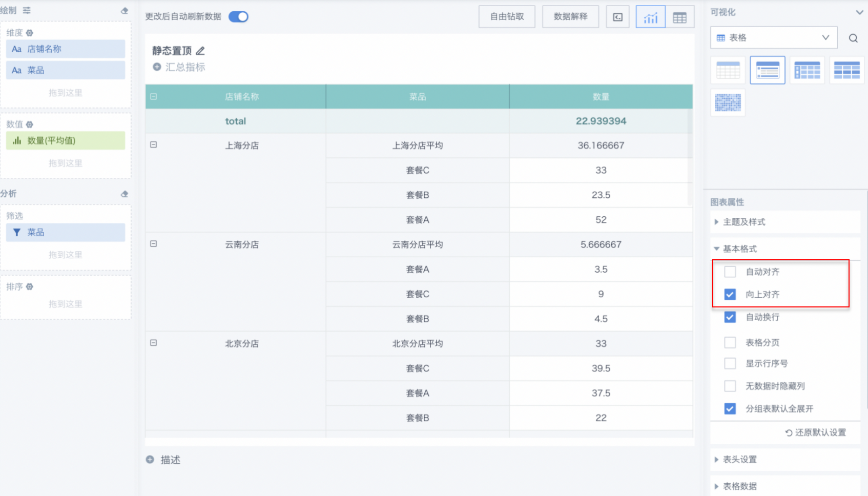
Task: Click the gear icon beside 排序
Action: coord(30,287)
